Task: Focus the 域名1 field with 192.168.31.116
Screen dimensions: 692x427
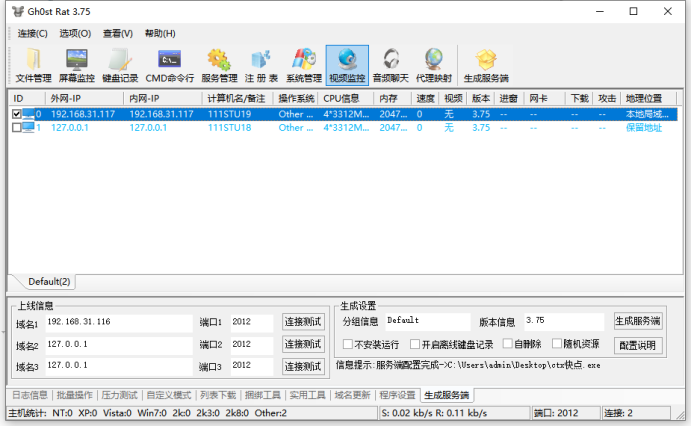Action: tap(119, 322)
